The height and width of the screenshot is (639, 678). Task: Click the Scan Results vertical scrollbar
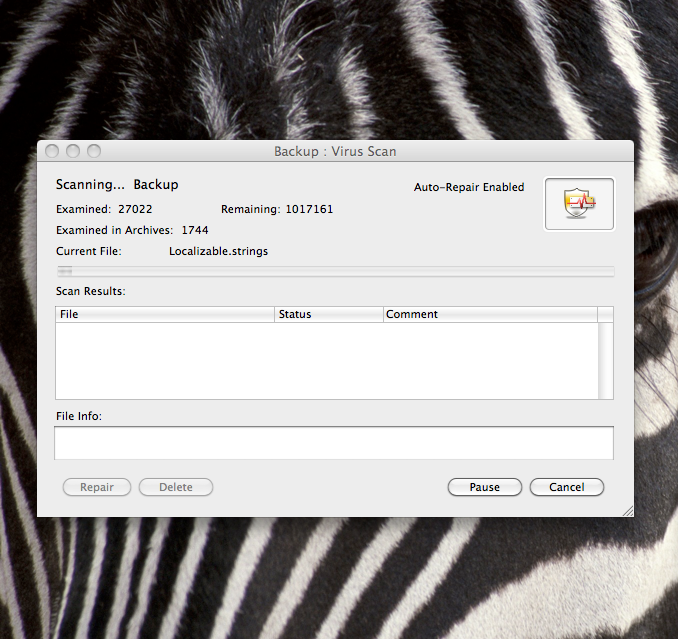point(605,361)
